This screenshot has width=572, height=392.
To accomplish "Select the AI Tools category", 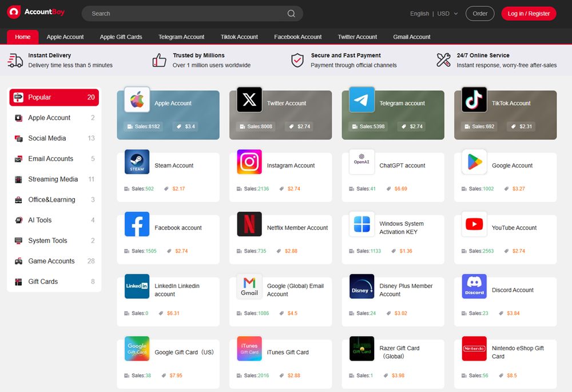I will click(x=54, y=220).
